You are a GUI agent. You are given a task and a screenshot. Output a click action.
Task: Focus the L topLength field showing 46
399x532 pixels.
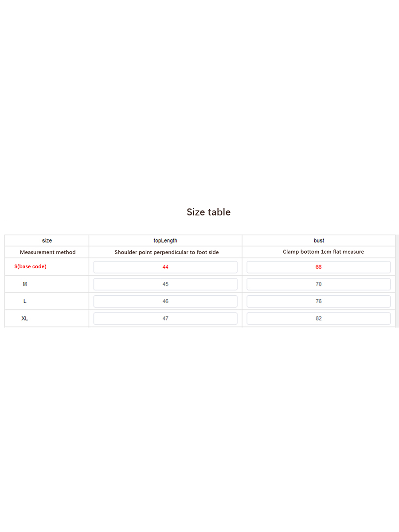click(165, 301)
